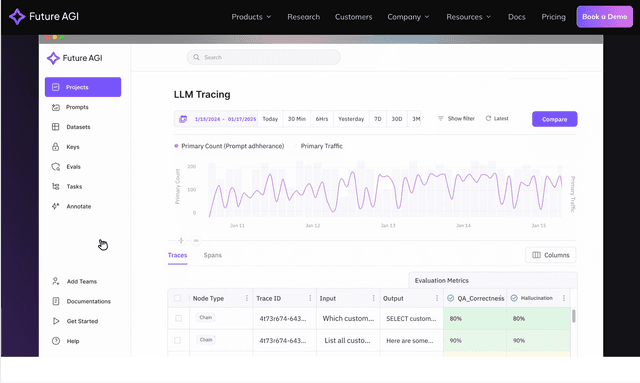Click the Latest refresh icon
Screen dimensions: 640x383
tap(488, 118)
